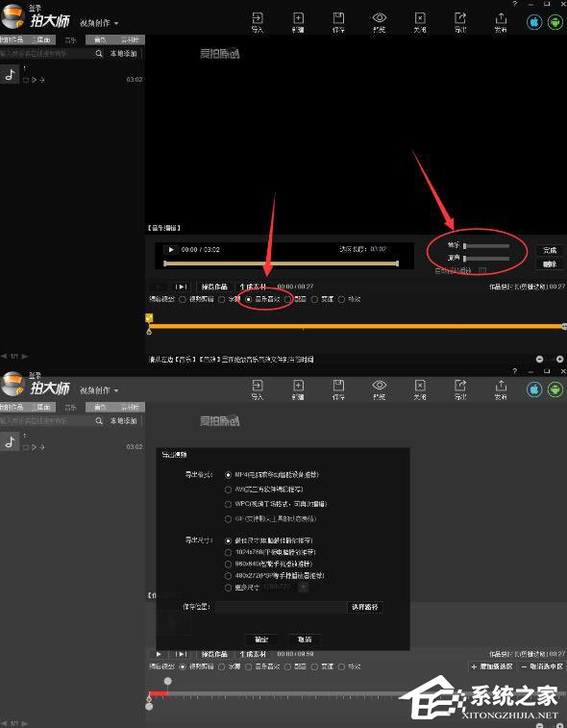
Task: Switch to 音乐 tab in music-editing window sidebar
Action: tap(70, 40)
